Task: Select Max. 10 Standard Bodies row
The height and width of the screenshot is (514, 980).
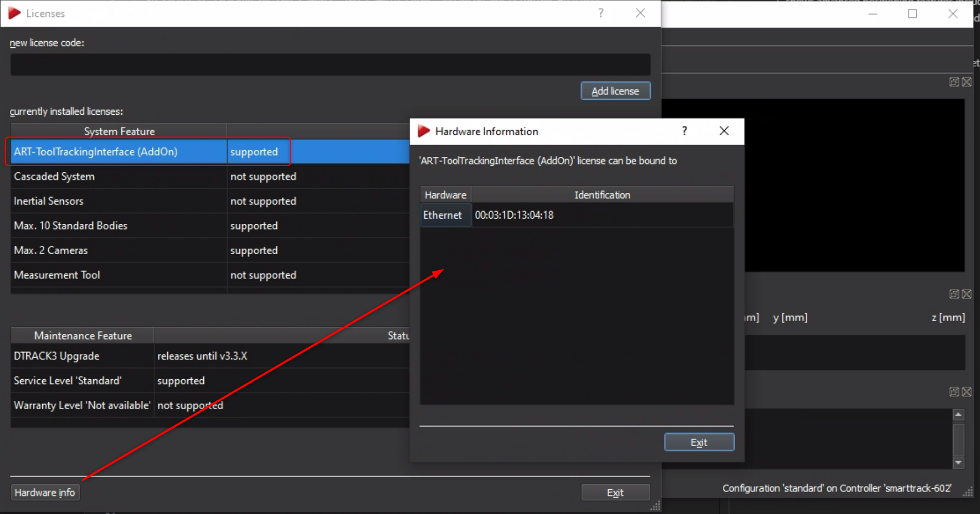Action: [210, 226]
